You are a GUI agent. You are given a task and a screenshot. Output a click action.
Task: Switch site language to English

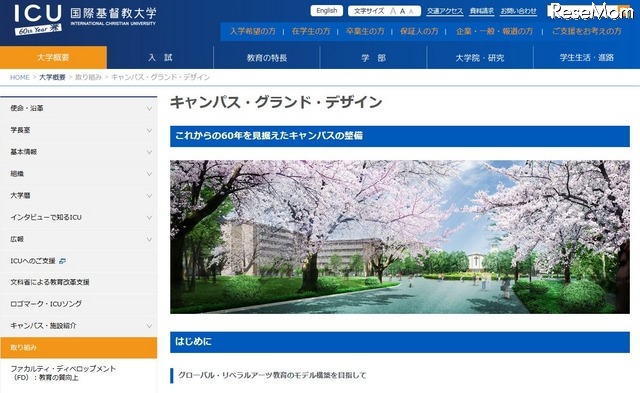click(x=327, y=11)
